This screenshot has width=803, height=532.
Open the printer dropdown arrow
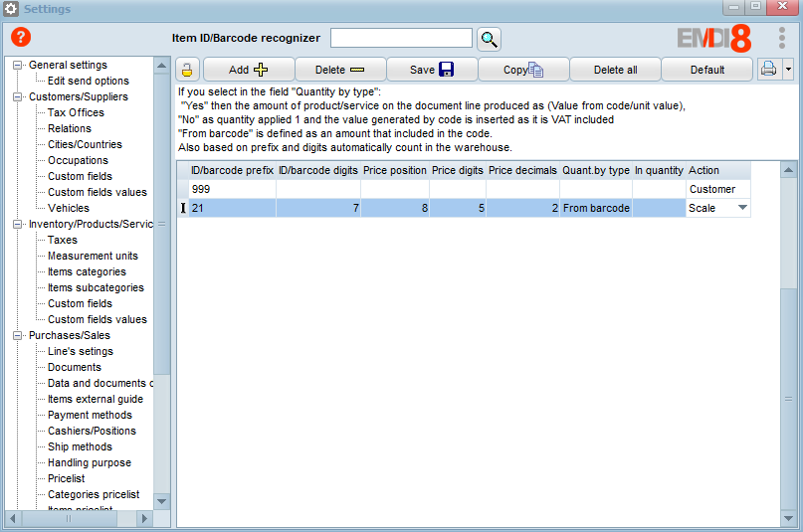pyautogui.click(x=788, y=69)
